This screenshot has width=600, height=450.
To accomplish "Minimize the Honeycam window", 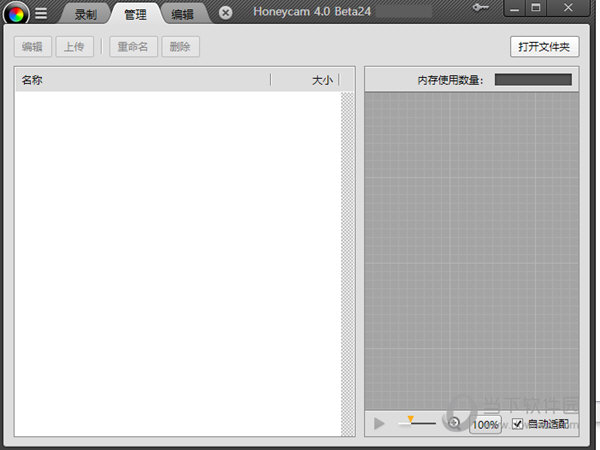I will pos(515,8).
